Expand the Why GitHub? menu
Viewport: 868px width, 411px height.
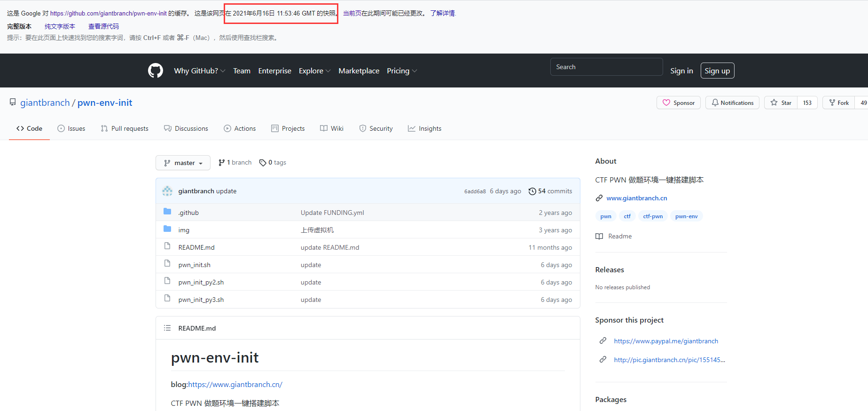click(200, 71)
